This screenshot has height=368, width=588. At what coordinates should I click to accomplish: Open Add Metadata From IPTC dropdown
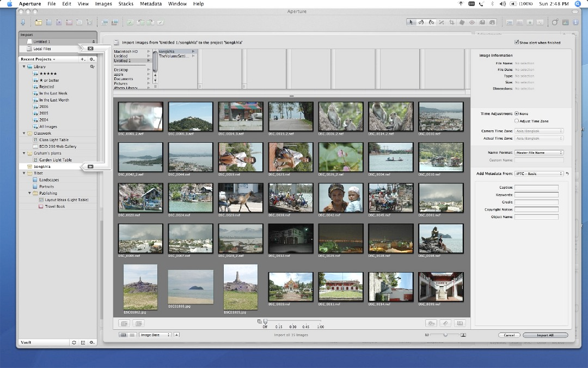539,174
